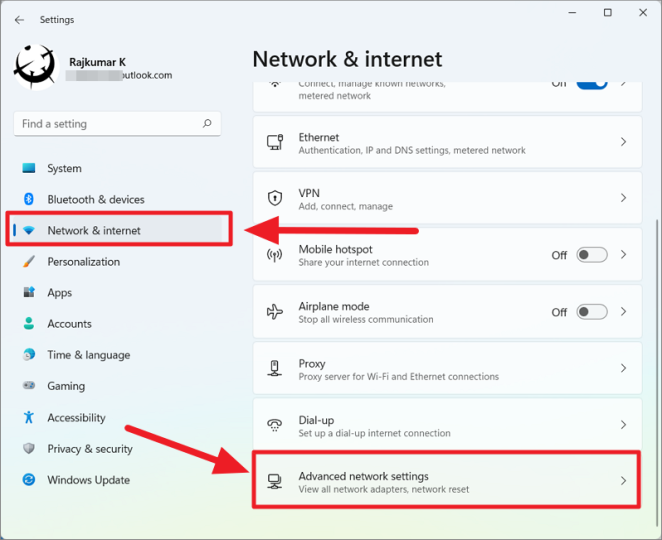Turn on Mobile hotspot toggle
The width and height of the screenshot is (662, 540).
[592, 255]
